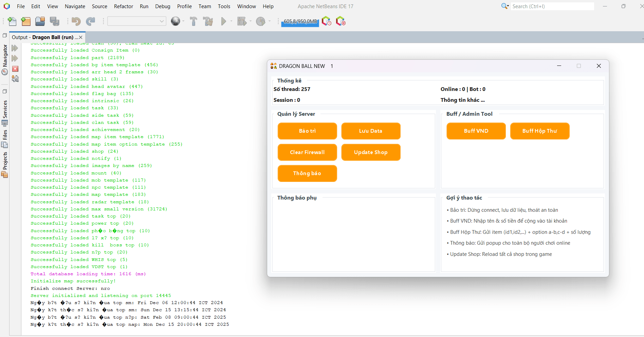Stop the running process in Output
The width and height of the screenshot is (644, 337).
(15, 69)
